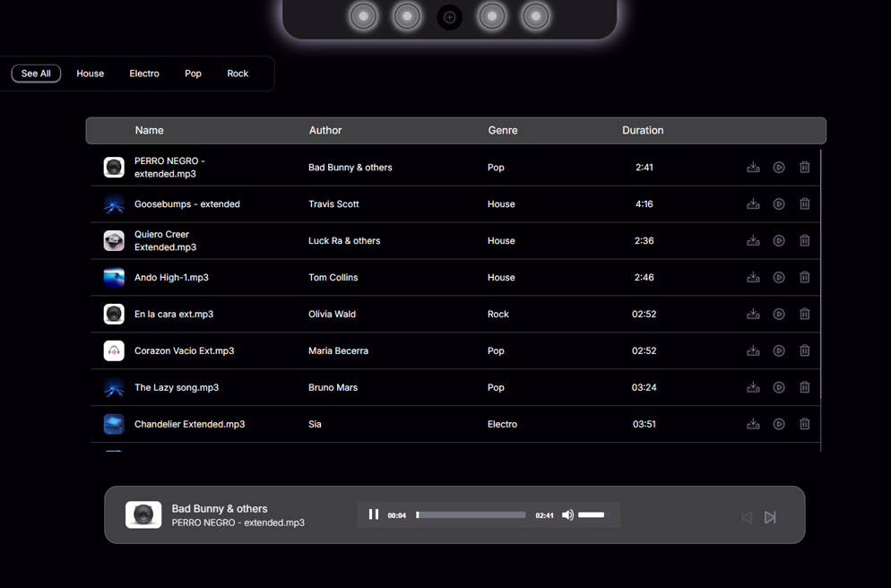This screenshot has width=891, height=588.
Task: Mute the player volume speaker icon
Action: tap(567, 515)
